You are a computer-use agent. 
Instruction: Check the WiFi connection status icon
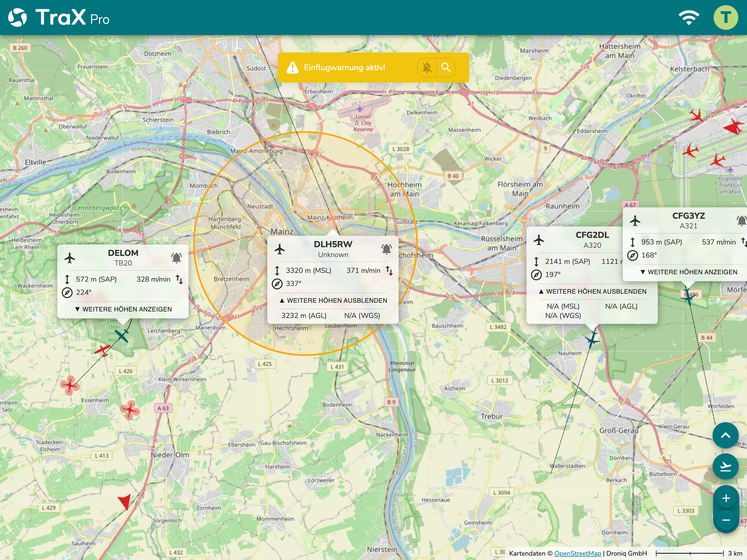(689, 17)
